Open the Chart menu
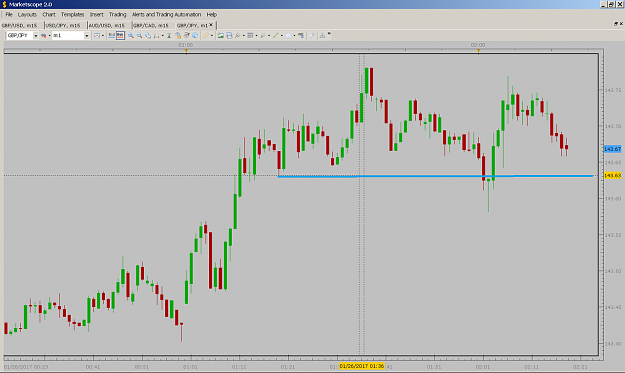The width and height of the screenshot is (625, 373). (49, 14)
